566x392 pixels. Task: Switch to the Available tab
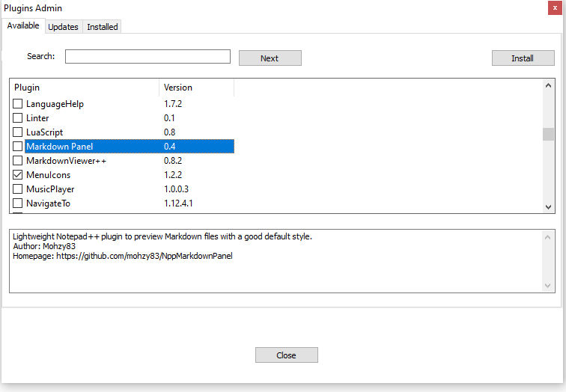coord(23,25)
